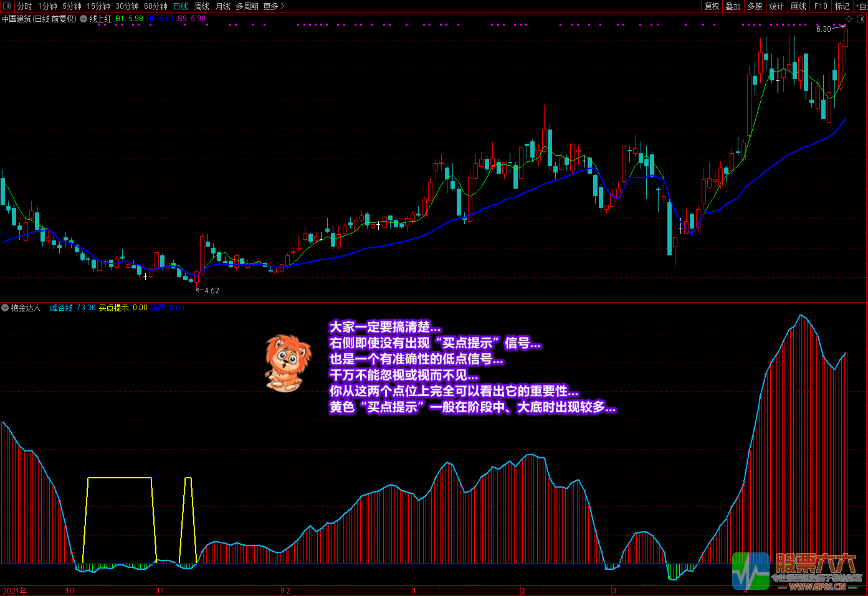The width and height of the screenshot is (868, 596).
Task: Toggle the right side panel icon
Action: tap(861, 19)
